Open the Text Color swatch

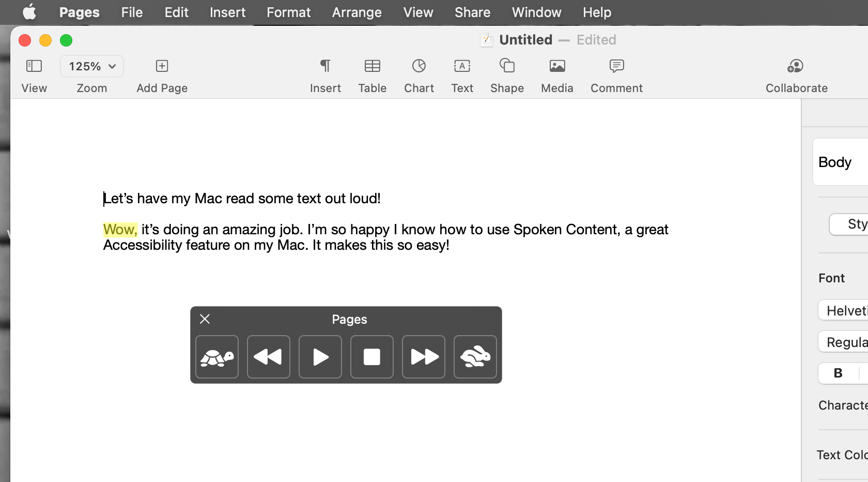(x=863, y=455)
